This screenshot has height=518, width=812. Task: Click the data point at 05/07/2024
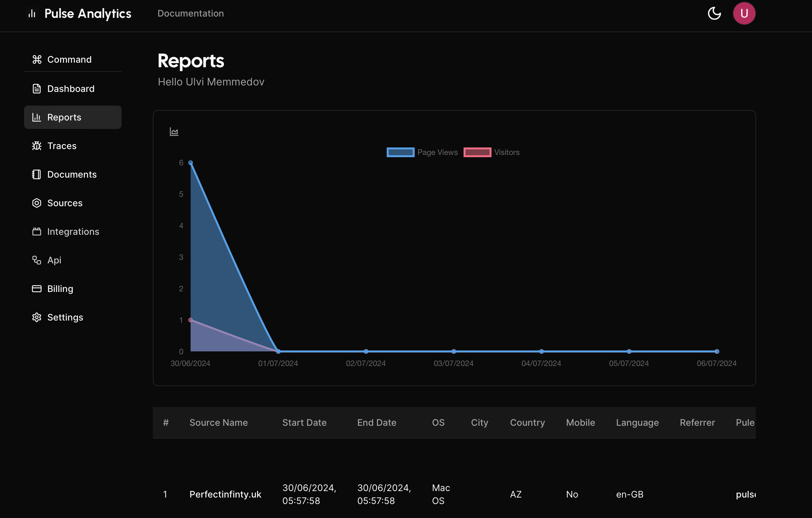[629, 351]
